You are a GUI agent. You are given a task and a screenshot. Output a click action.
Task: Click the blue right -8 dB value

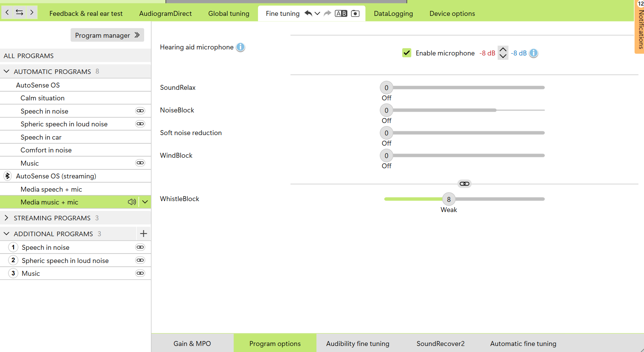(x=519, y=53)
